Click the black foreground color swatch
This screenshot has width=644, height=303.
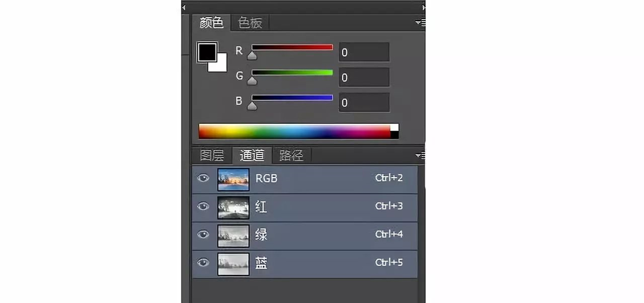[x=207, y=52]
